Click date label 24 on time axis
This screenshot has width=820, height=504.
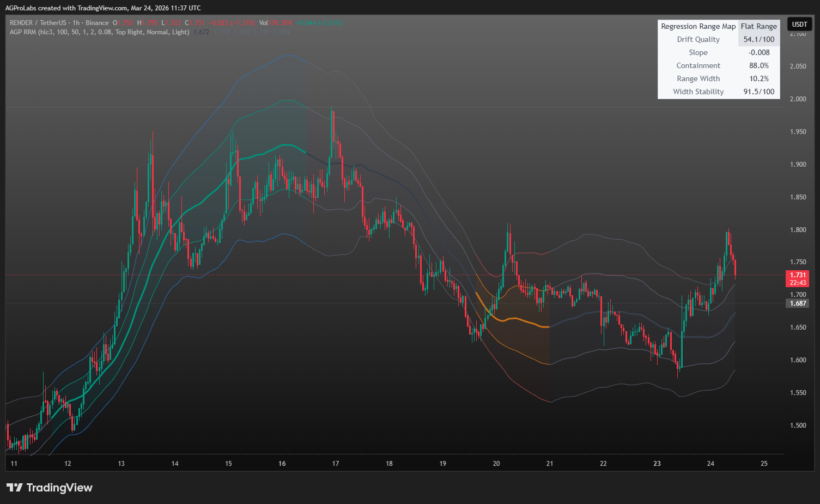(x=710, y=464)
